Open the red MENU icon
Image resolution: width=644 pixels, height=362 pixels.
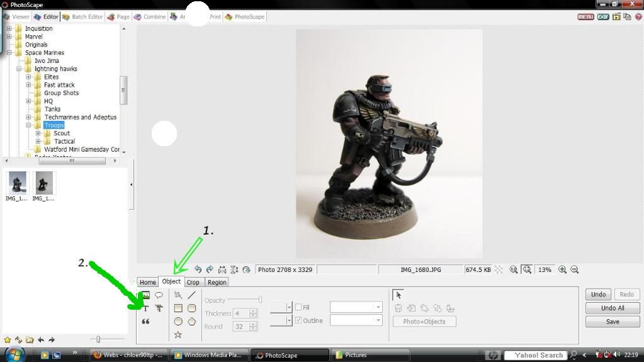585,17
